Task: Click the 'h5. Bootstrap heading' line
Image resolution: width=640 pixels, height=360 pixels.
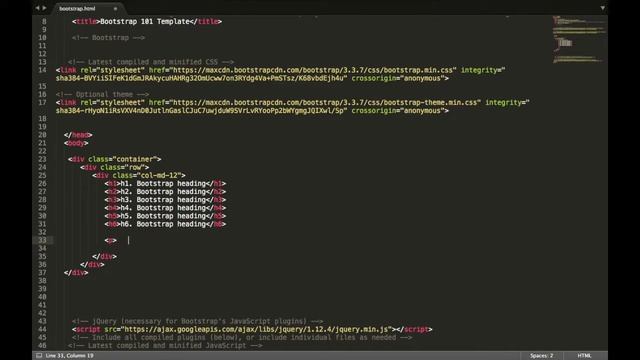Action: click(x=165, y=216)
